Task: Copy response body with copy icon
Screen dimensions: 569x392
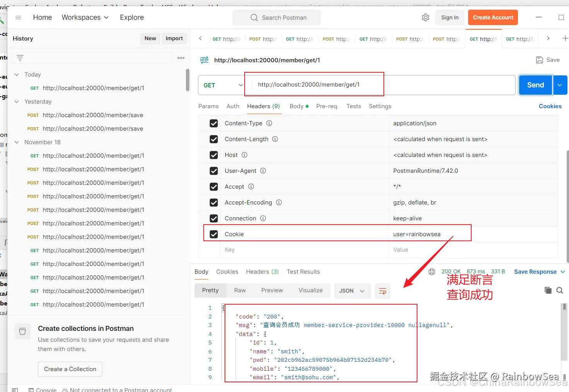Action: coord(548,290)
